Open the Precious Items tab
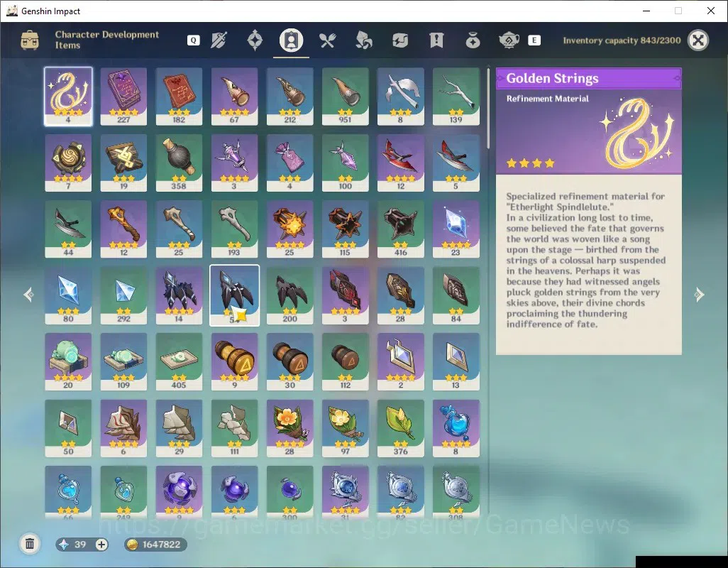 (473, 40)
